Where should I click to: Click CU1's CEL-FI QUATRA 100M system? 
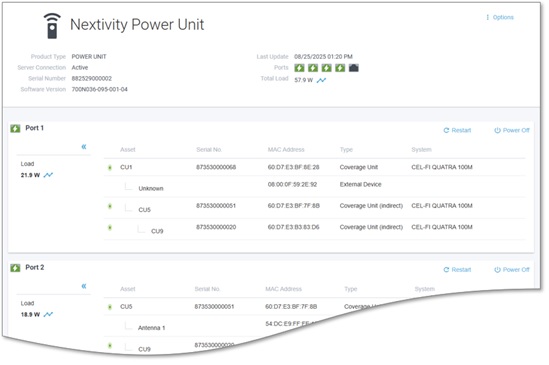442,167
